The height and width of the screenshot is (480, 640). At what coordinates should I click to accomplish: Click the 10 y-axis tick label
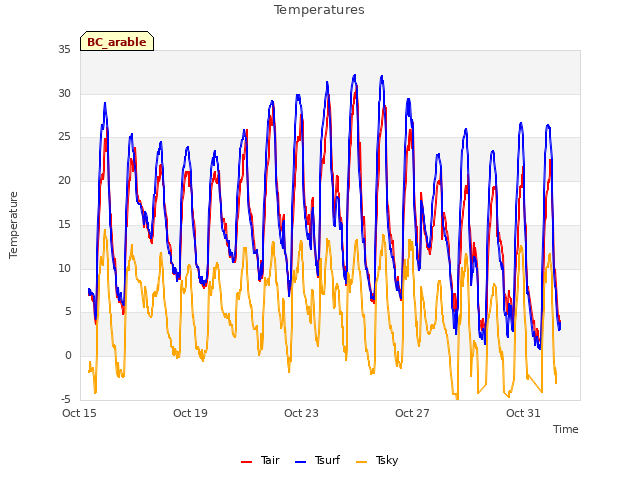point(64,268)
